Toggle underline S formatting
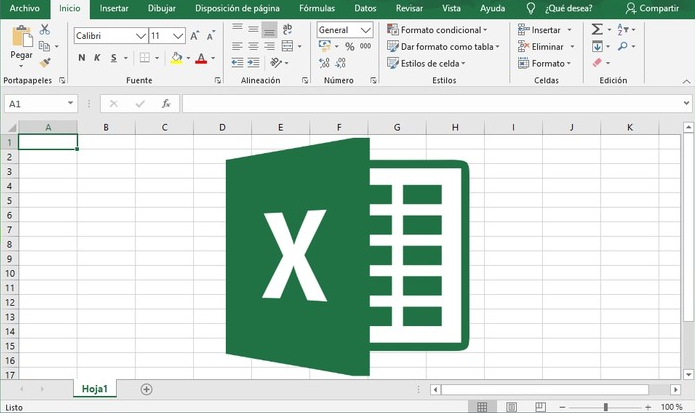This screenshot has width=695, height=413. coord(114,58)
